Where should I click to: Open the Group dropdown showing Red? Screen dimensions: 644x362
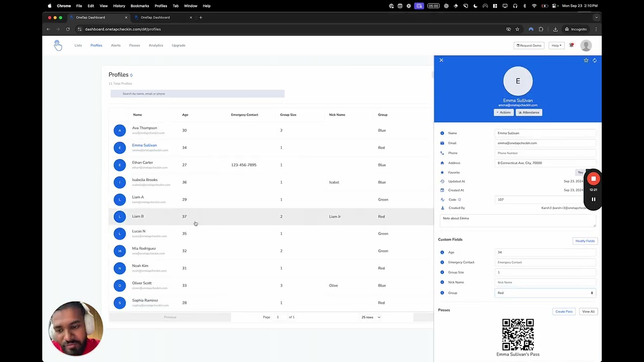click(x=545, y=293)
